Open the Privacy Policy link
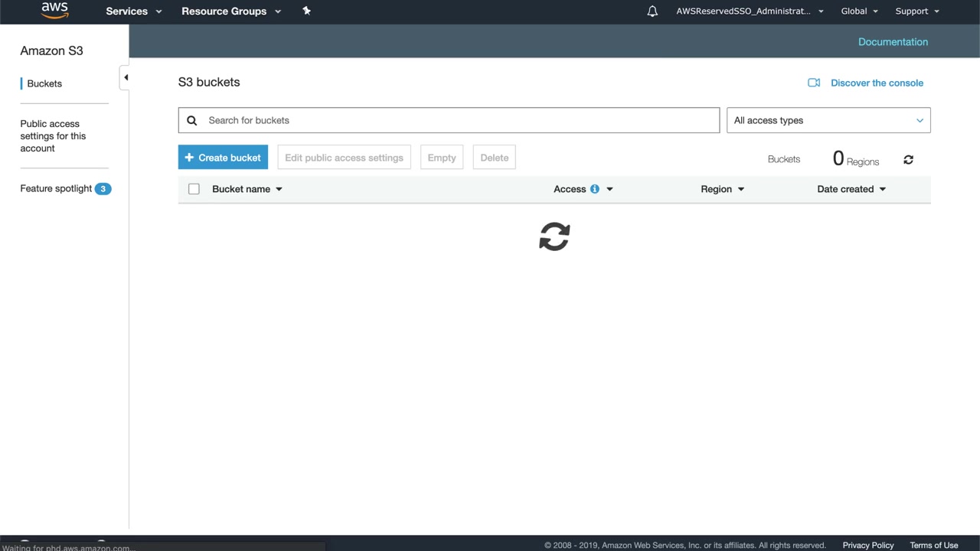The width and height of the screenshot is (980, 551). point(868,545)
